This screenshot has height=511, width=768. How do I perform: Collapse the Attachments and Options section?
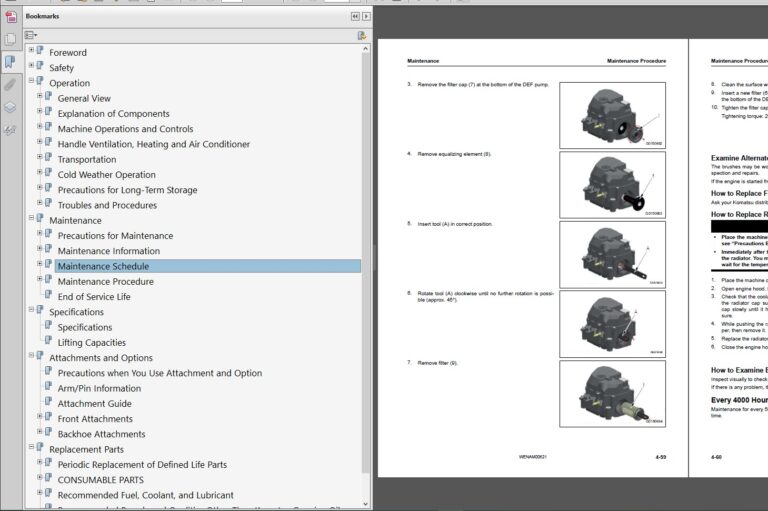31,357
